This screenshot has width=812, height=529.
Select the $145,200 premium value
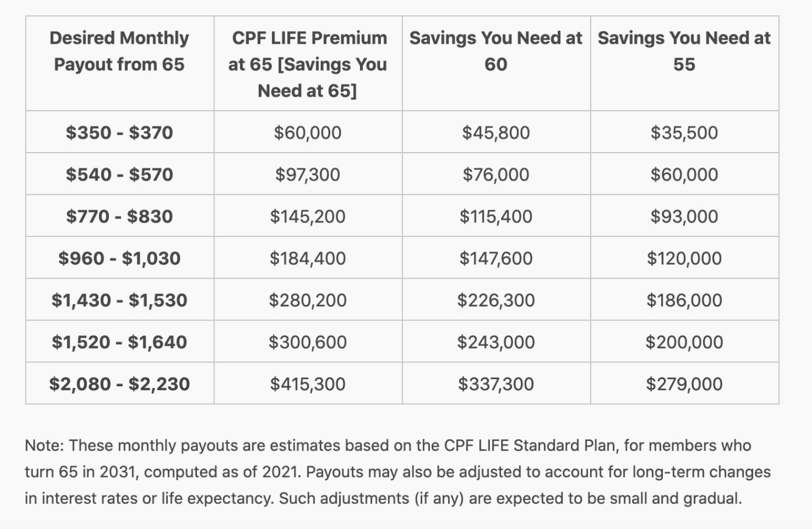(308, 216)
